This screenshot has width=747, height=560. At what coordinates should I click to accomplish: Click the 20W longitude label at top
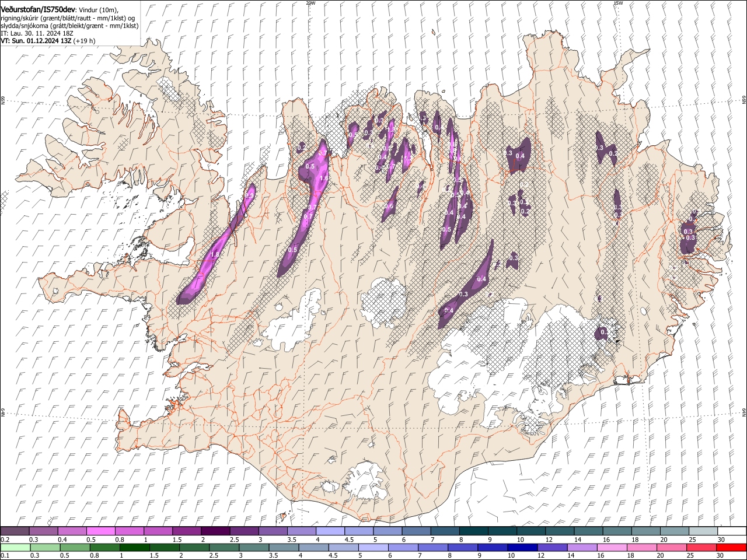(x=310, y=3)
